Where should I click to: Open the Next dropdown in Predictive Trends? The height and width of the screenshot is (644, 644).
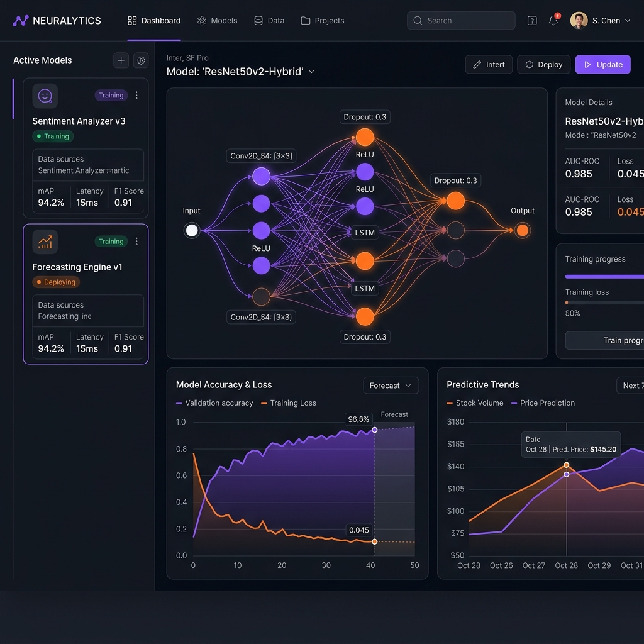pos(630,386)
